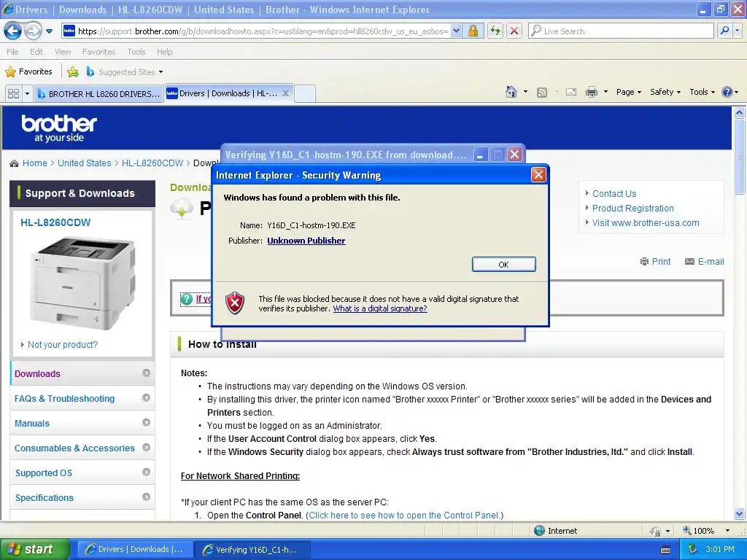Click the page scrollbar down arrow
The width and height of the screenshot is (747, 560).
click(739, 513)
